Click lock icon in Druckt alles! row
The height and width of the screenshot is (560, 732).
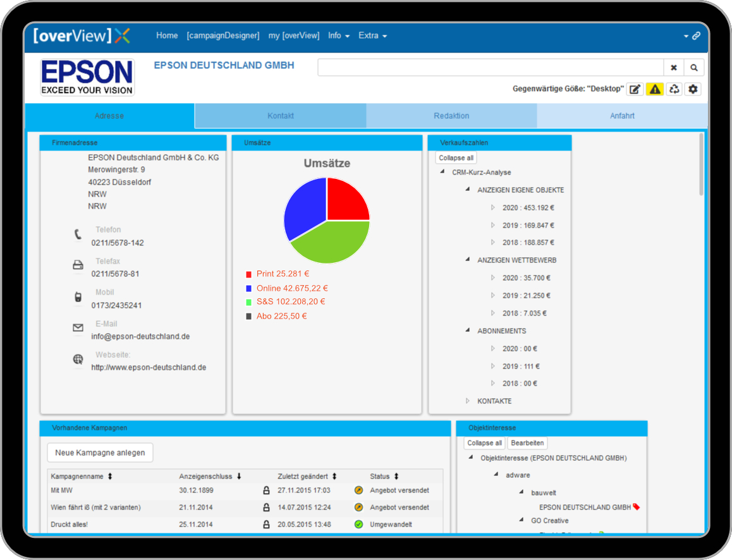266,525
